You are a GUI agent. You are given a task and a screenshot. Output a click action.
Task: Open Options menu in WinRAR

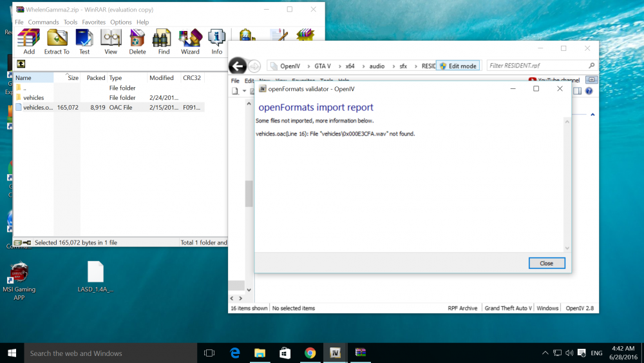121,22
